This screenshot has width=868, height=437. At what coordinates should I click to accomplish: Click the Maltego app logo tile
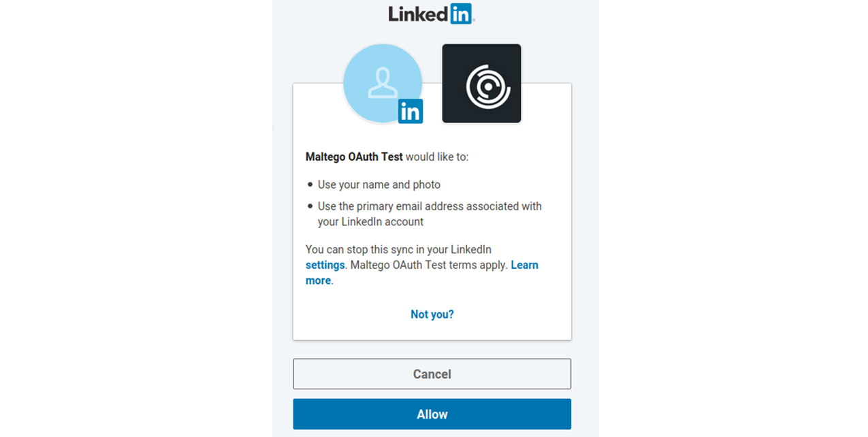pos(481,84)
